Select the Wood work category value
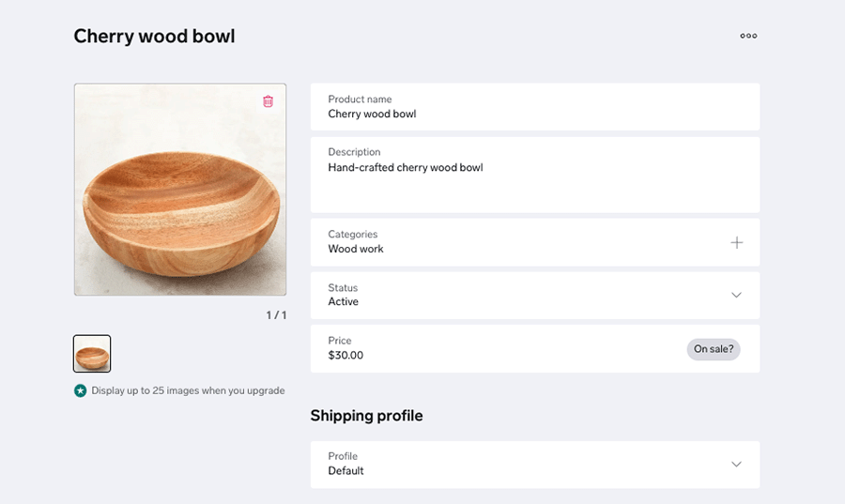The width and height of the screenshot is (845, 504). (x=356, y=249)
